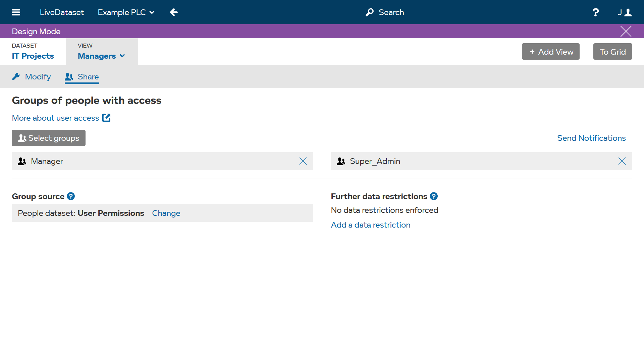The width and height of the screenshot is (644, 362).
Task: Select the Share tab
Action: 82,77
